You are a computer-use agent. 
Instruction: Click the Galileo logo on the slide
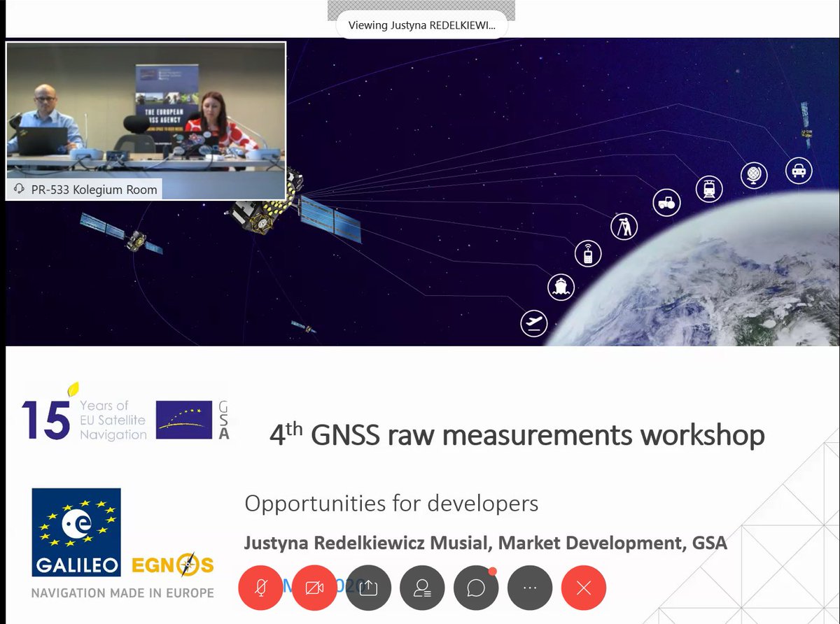click(76, 532)
